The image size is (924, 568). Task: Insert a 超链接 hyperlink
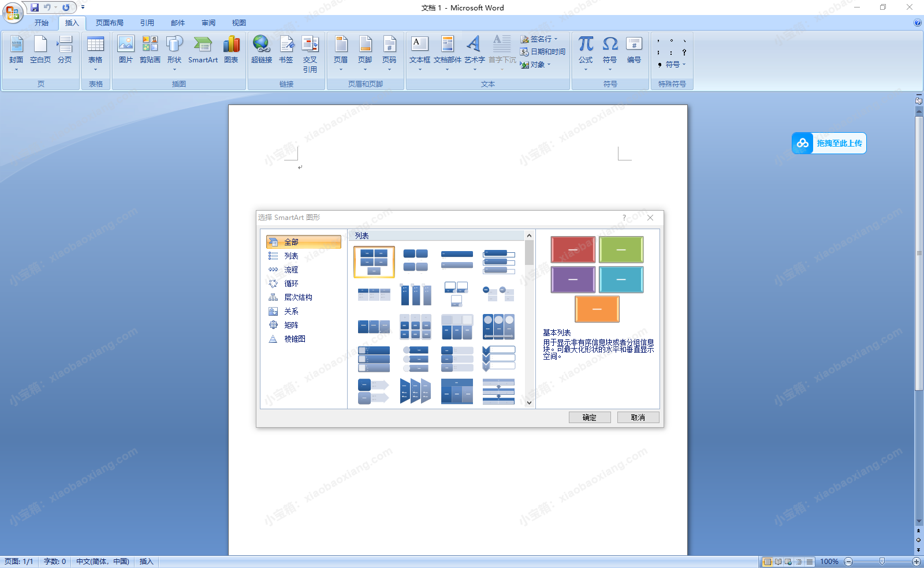[261, 50]
